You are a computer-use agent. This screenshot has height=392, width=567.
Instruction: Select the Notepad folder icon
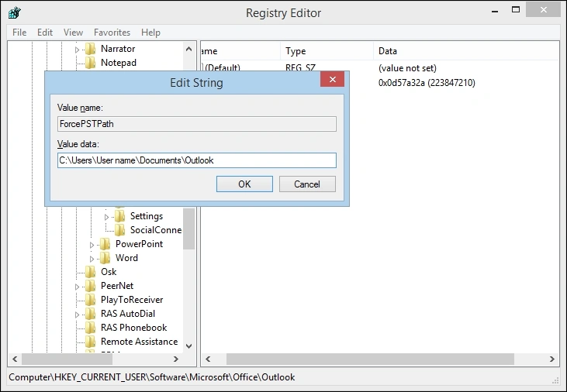pos(91,63)
